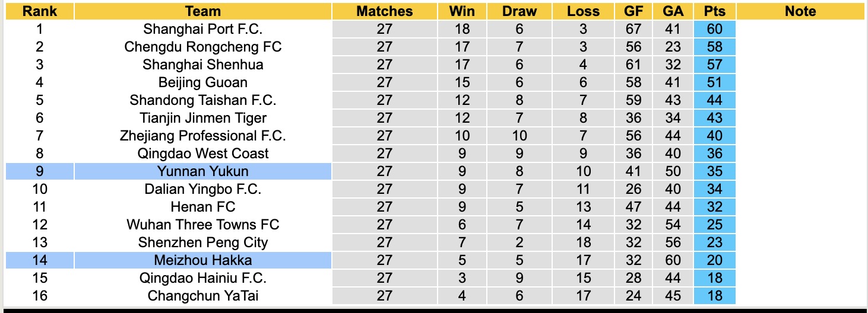Click the Rank column header

pyautogui.click(x=39, y=11)
